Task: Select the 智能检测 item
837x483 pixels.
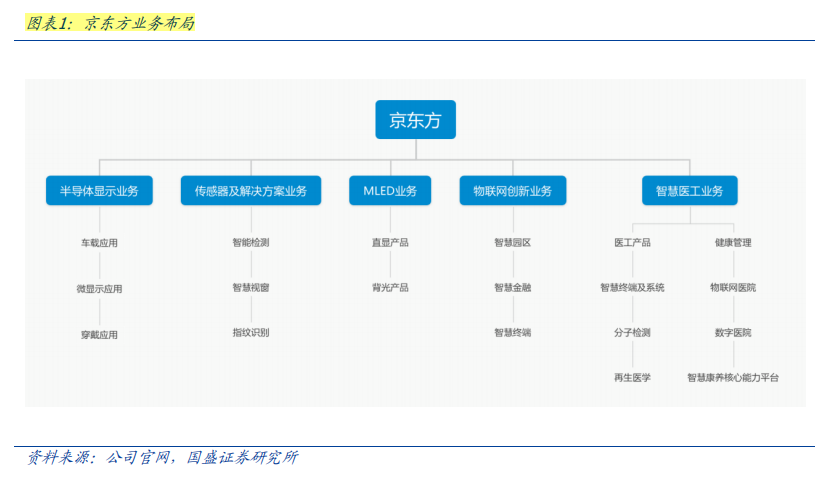Action: click(251, 242)
